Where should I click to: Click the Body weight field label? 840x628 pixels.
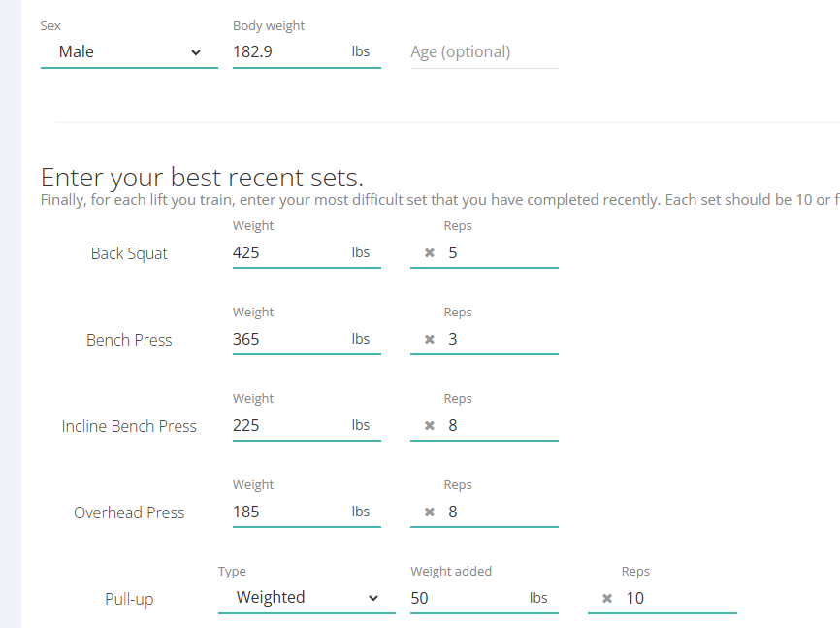[x=269, y=26]
